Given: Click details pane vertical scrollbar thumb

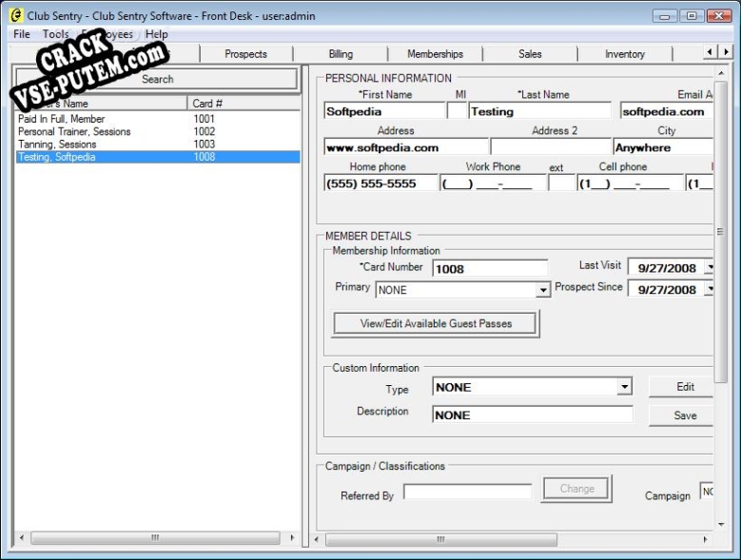Looking at the screenshot, I should [721, 232].
